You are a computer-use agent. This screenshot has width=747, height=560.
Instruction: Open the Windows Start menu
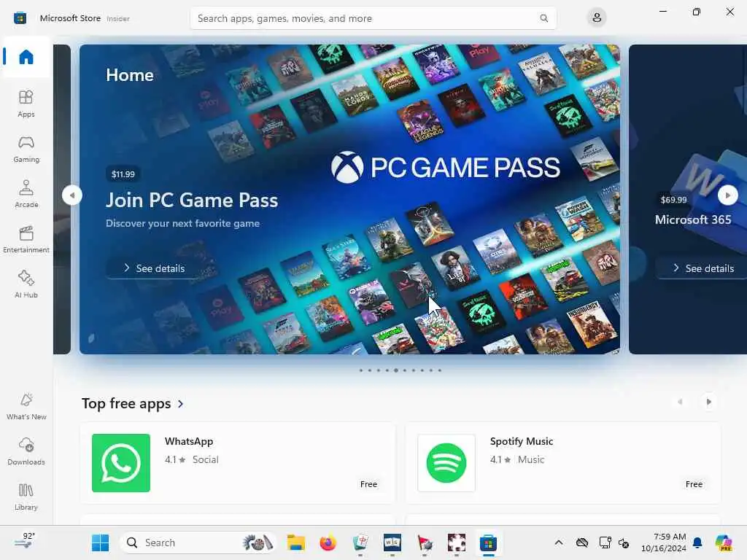coord(100,542)
